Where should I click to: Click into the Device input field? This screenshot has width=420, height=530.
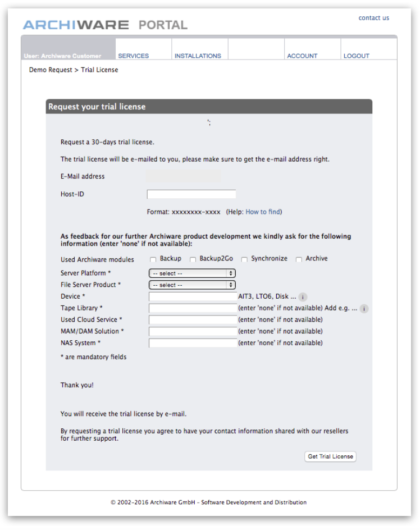pos(193,296)
